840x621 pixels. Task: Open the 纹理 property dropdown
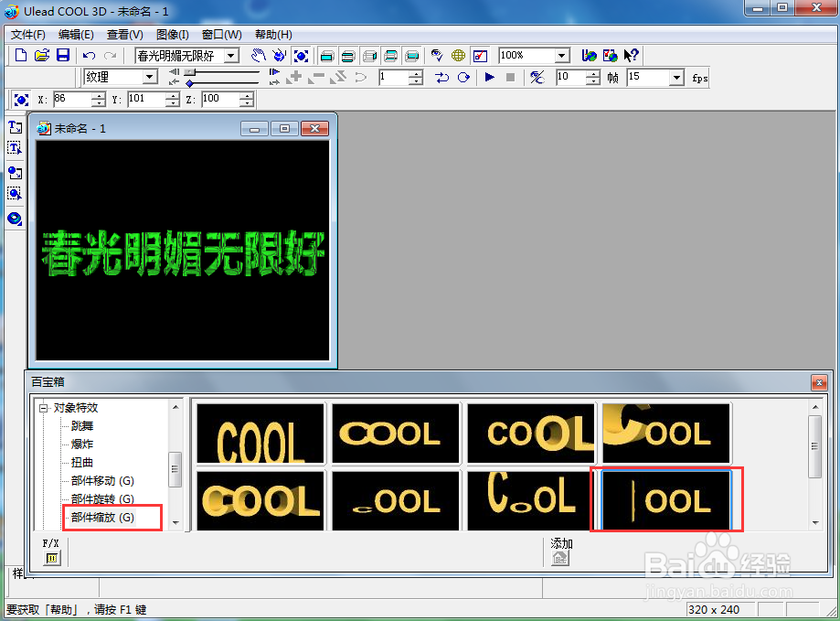150,77
